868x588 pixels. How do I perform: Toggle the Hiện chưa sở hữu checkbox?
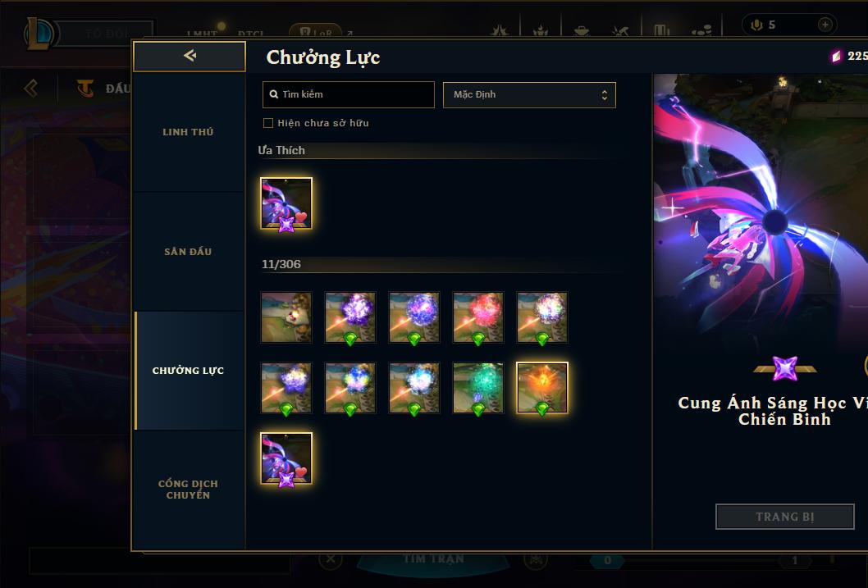click(x=268, y=123)
